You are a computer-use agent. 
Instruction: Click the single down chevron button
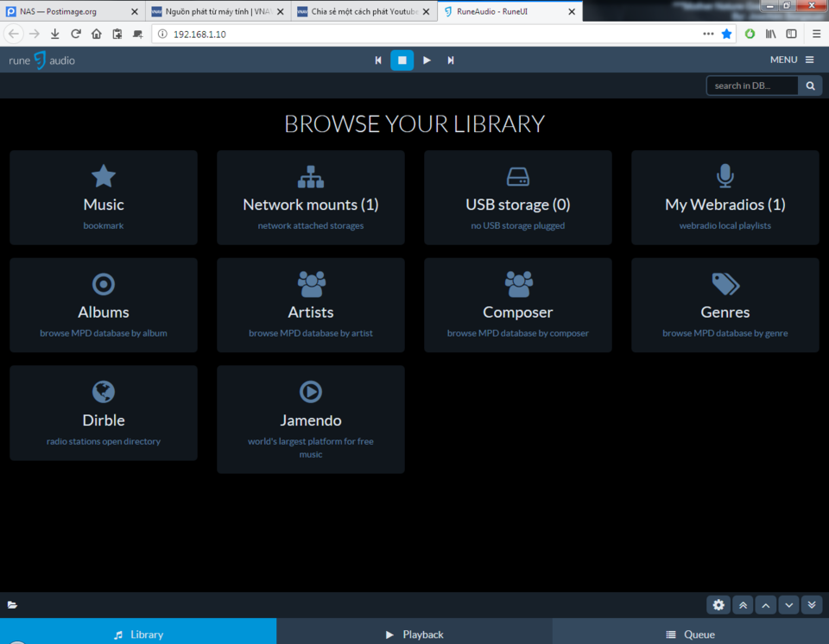[x=788, y=605]
